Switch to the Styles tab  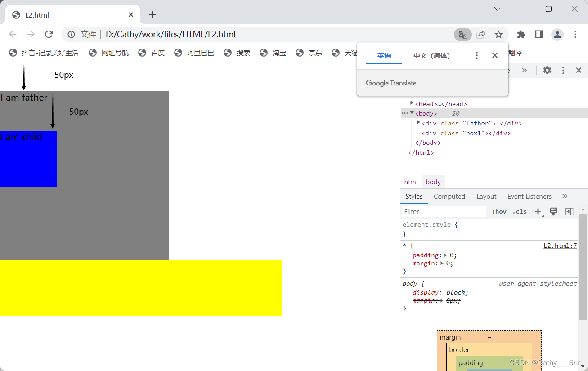click(414, 197)
